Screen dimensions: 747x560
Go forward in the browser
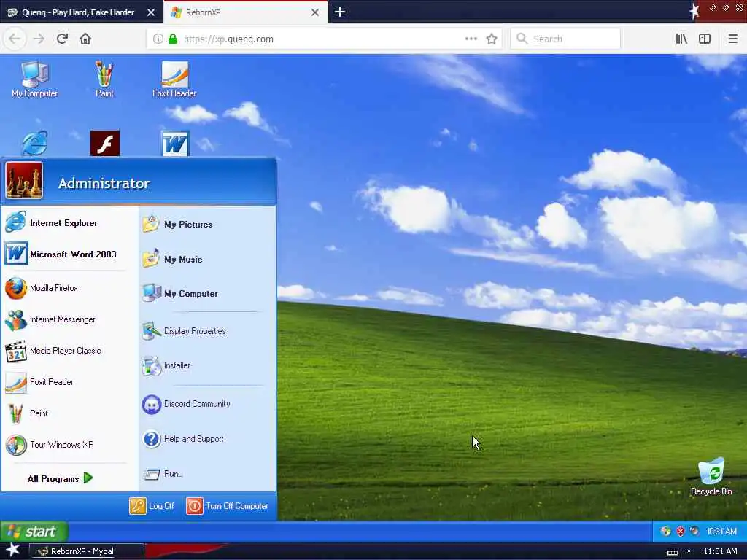(39, 39)
